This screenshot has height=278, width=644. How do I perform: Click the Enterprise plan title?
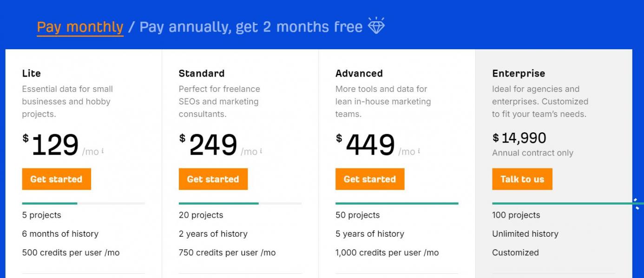pyautogui.click(x=519, y=73)
